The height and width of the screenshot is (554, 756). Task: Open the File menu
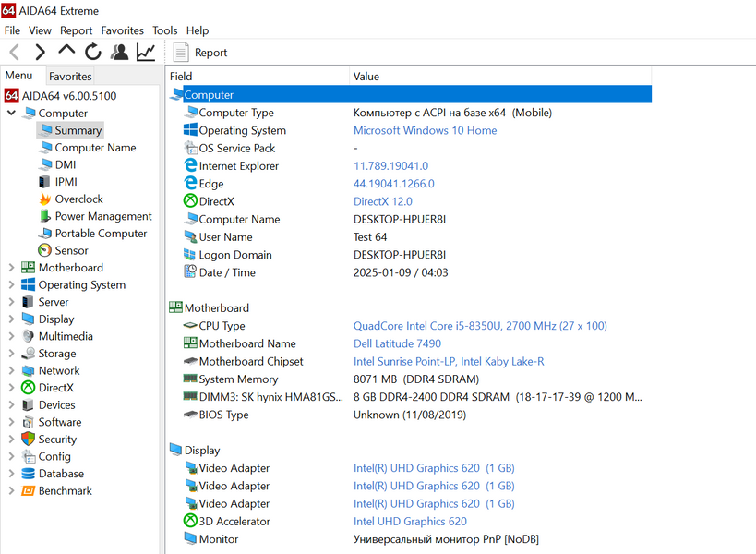[x=12, y=30]
